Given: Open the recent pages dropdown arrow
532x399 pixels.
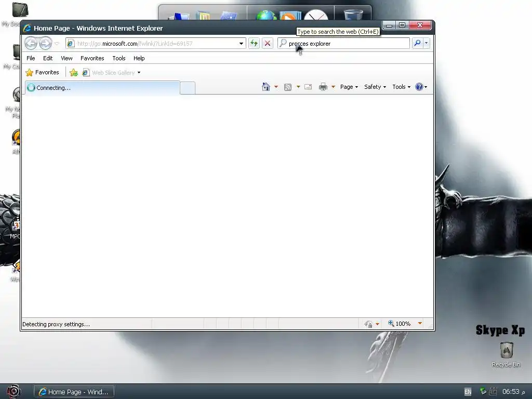Looking at the screenshot, I should [x=57, y=44].
